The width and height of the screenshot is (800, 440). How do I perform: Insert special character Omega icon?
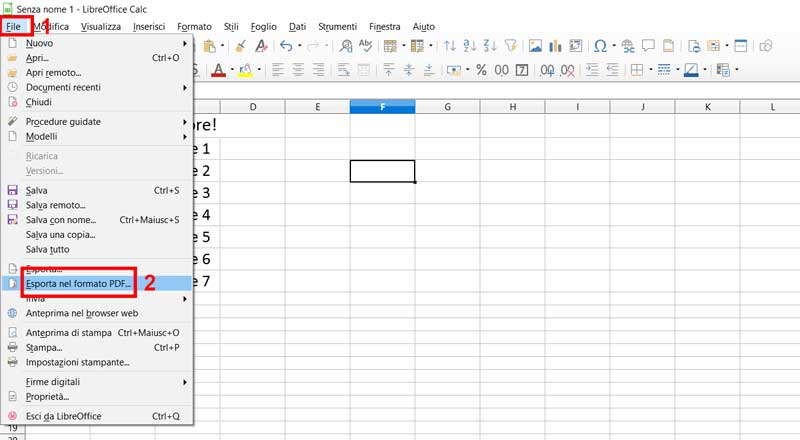coord(601,46)
